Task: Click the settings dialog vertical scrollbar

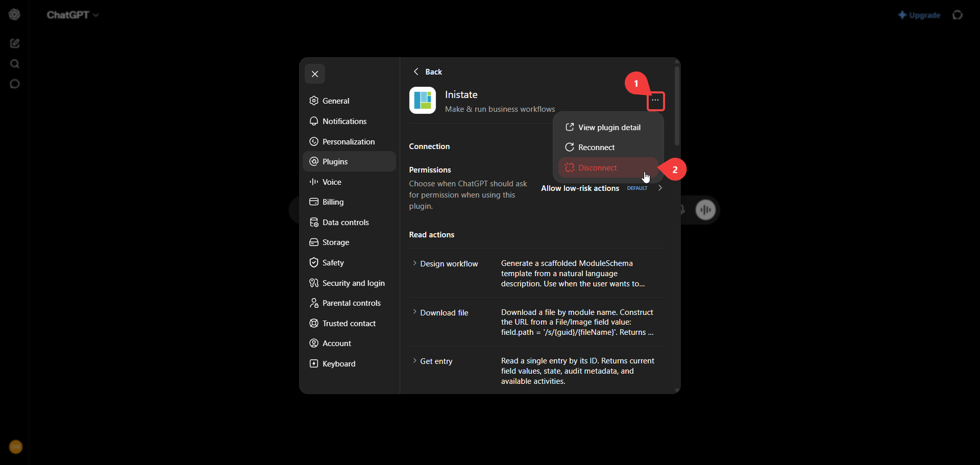Action: point(677,106)
